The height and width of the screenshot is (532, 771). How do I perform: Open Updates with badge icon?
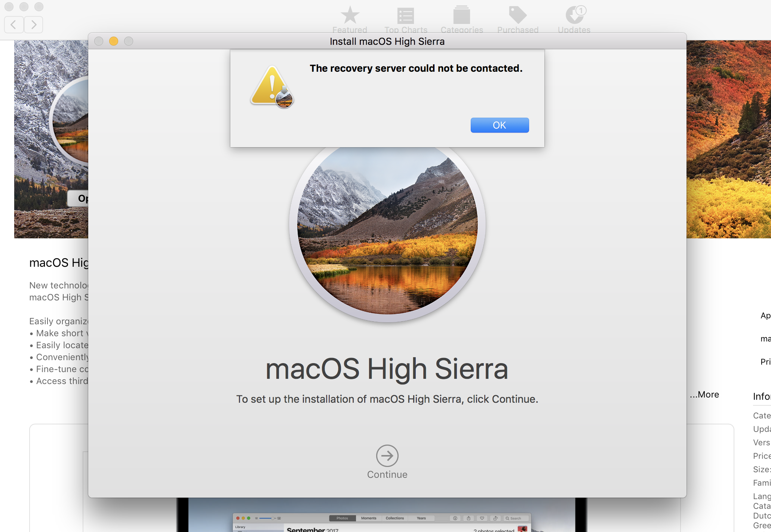(575, 15)
